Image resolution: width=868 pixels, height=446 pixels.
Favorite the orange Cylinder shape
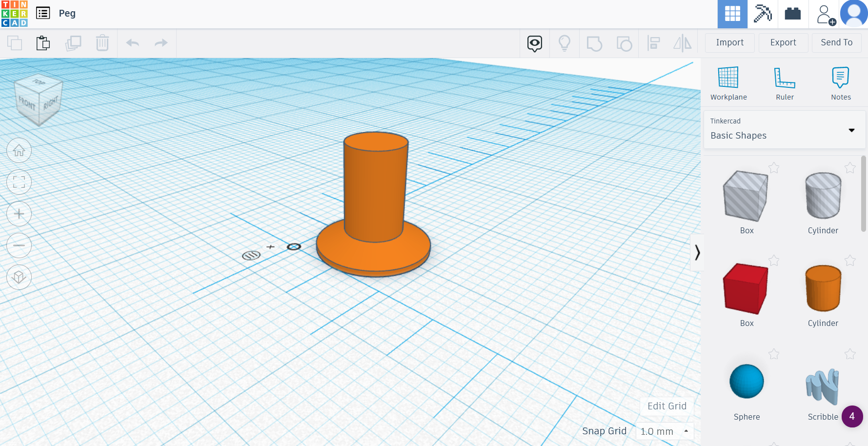pos(850,261)
